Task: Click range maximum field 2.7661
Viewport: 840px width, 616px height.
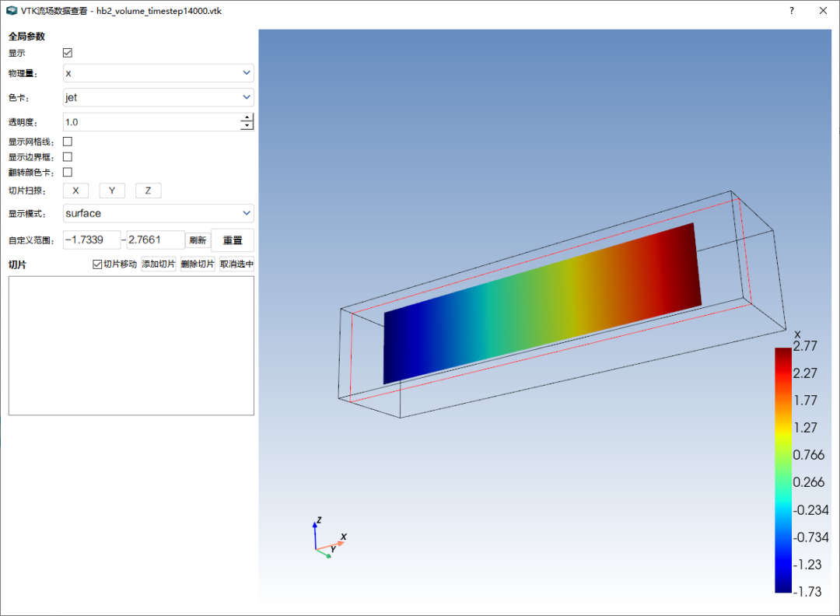Action: [156, 240]
